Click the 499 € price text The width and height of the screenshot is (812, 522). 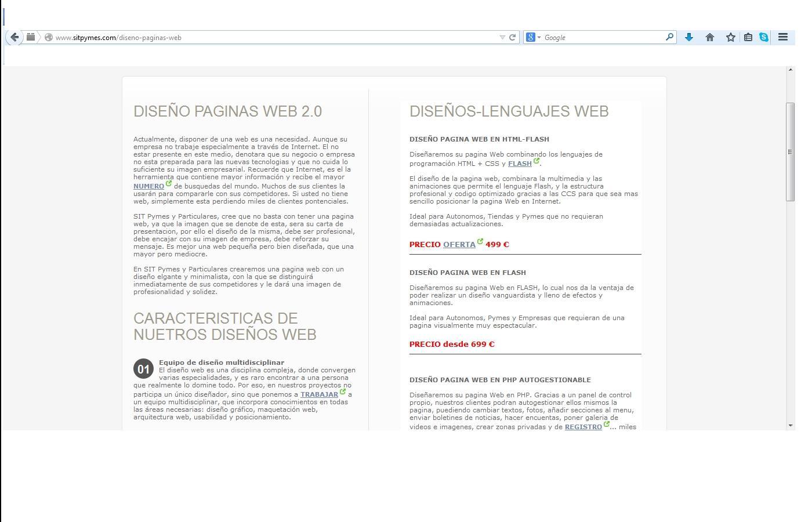click(497, 245)
